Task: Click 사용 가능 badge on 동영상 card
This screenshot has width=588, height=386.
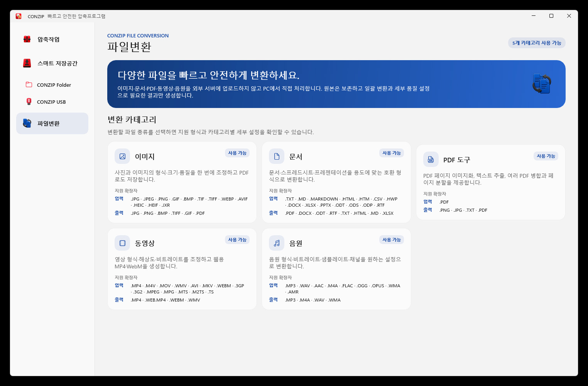Action: click(237, 240)
